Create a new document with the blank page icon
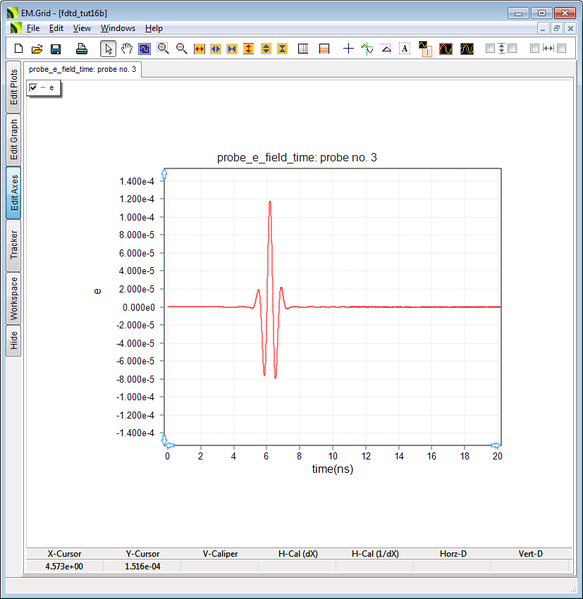The width and height of the screenshot is (583, 599). tap(18, 49)
